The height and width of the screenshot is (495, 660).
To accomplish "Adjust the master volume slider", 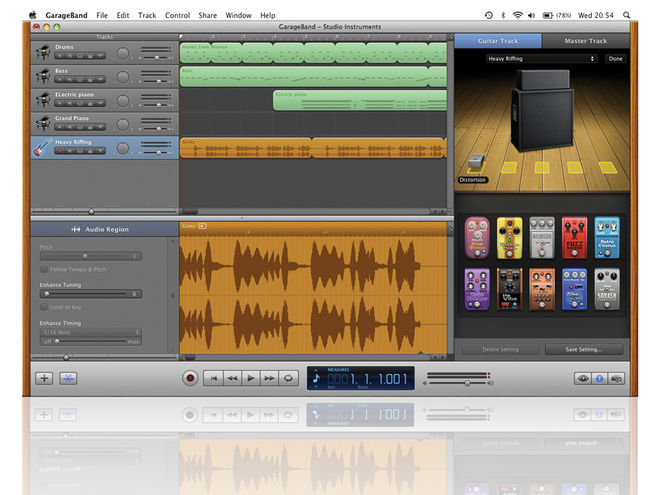I will click(x=467, y=383).
